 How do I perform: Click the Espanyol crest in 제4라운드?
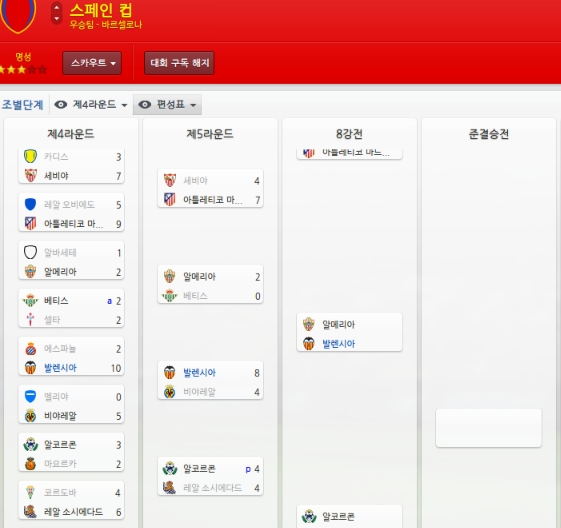click(x=30, y=348)
